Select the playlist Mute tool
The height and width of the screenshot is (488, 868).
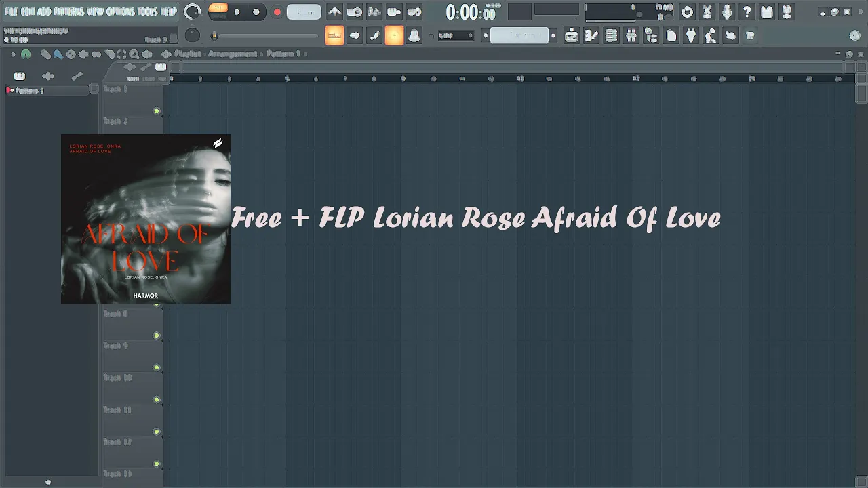pos(83,54)
